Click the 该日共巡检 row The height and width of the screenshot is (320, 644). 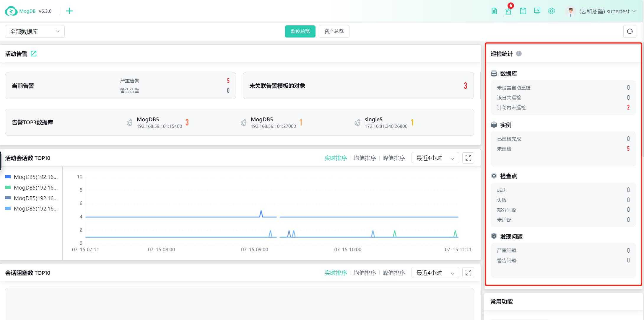coord(563,97)
